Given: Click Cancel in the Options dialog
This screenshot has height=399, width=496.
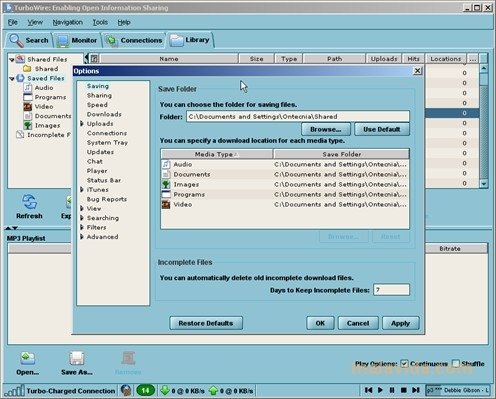Looking at the screenshot, I should coord(358,323).
